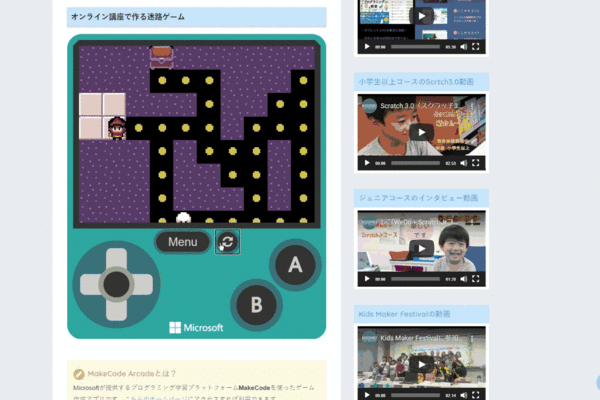Tap the B button on the game controller

click(256, 305)
